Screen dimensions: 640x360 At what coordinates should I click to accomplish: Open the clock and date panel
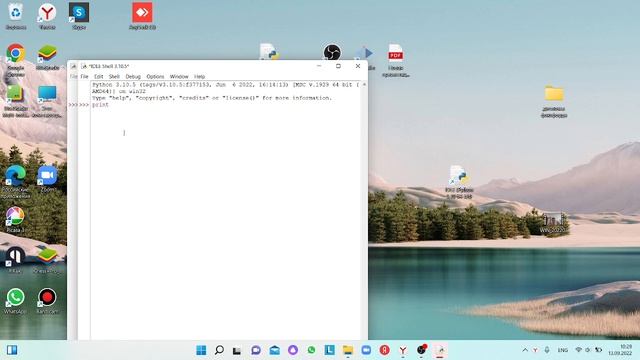[x=620, y=350]
